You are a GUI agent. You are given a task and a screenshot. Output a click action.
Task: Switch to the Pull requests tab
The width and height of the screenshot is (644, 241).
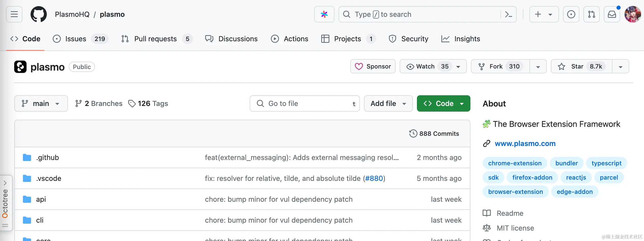[x=157, y=39]
